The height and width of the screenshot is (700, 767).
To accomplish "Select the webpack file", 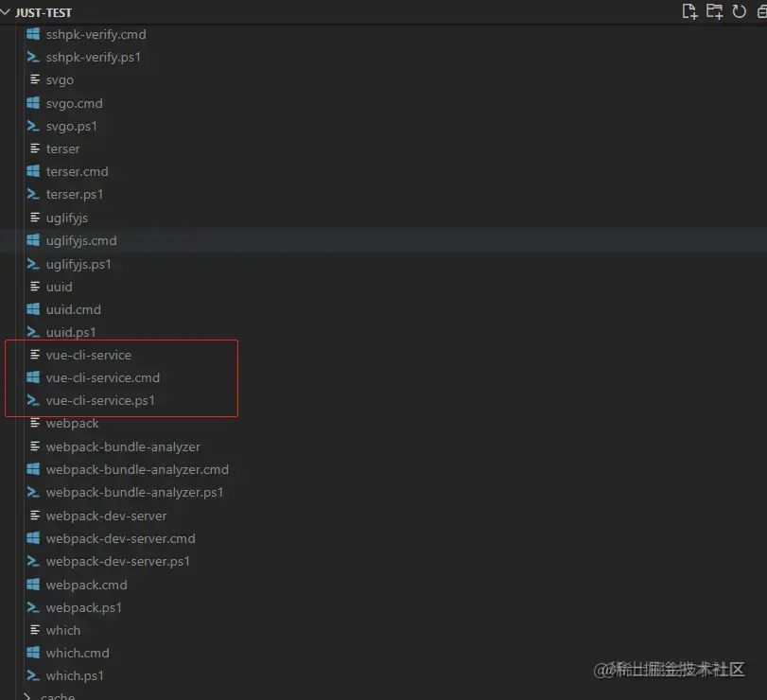I will point(73,423).
